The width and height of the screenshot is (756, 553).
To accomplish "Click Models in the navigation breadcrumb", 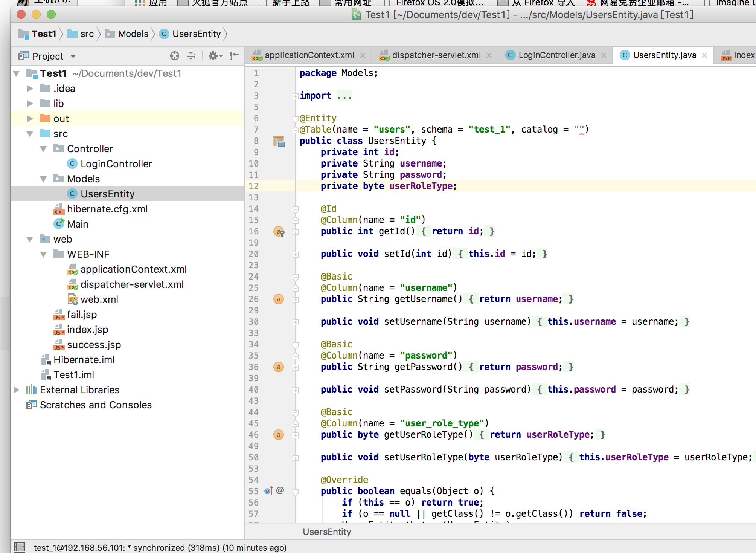I will [133, 34].
